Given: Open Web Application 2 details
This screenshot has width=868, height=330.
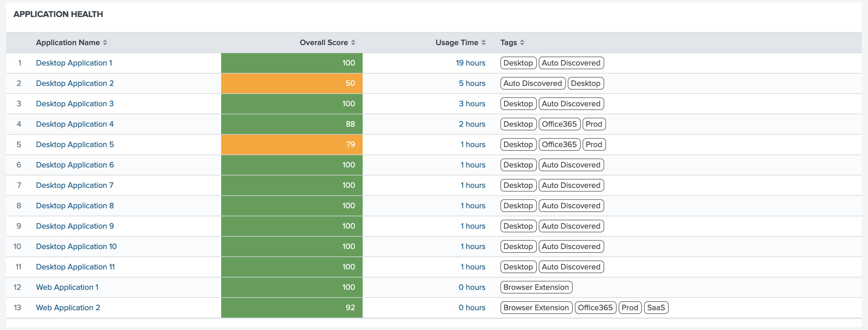Looking at the screenshot, I should (x=67, y=307).
